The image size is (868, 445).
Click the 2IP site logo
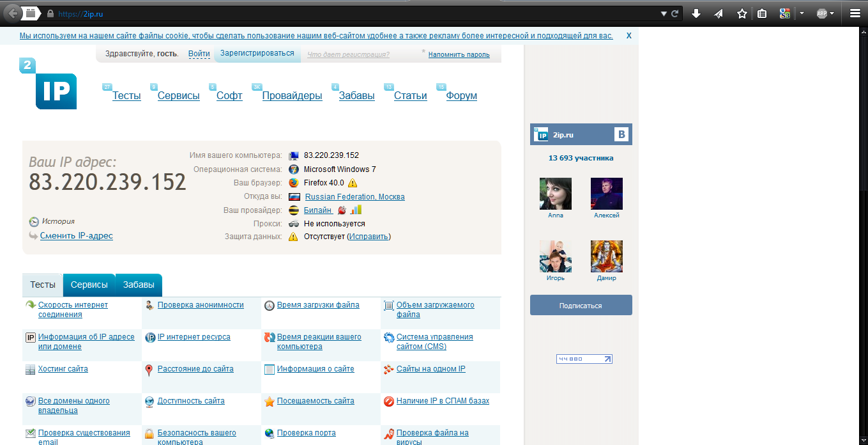pos(49,84)
